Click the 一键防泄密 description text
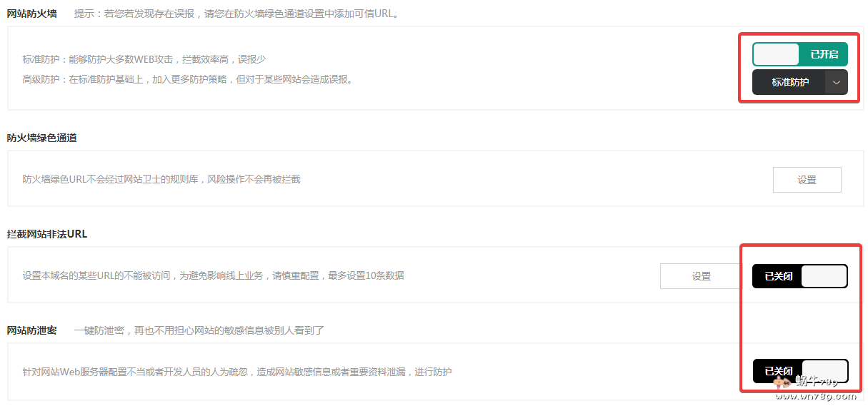868x406 pixels. tap(199, 330)
